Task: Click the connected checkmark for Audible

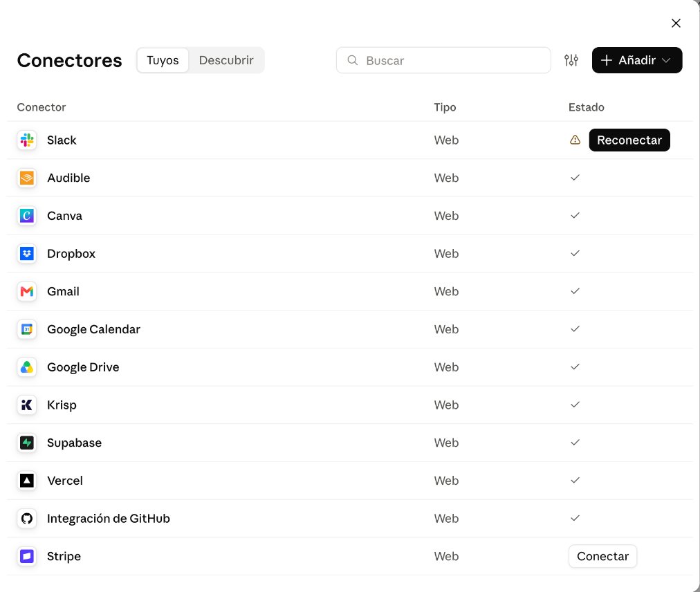Action: pyautogui.click(x=575, y=178)
